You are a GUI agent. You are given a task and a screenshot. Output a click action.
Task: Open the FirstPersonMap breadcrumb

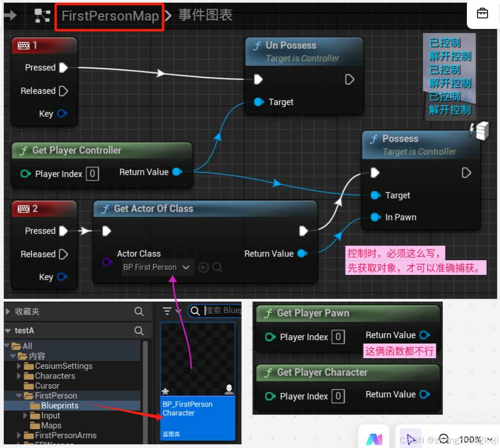pyautogui.click(x=110, y=16)
